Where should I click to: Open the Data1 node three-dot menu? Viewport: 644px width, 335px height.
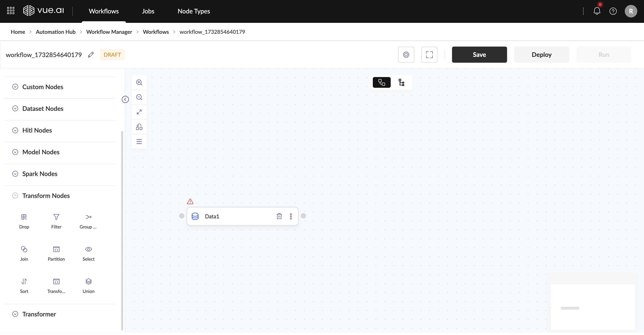pyautogui.click(x=291, y=216)
